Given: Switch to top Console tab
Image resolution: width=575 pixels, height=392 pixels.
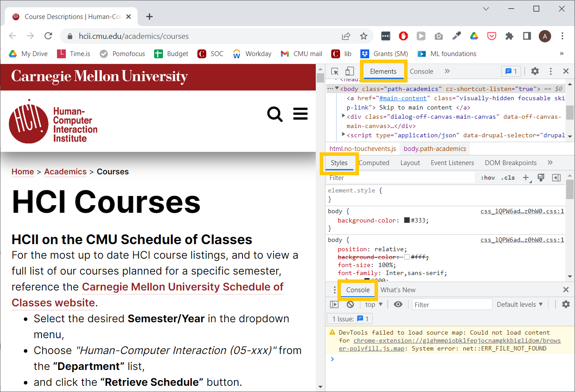Looking at the screenshot, I should click(x=421, y=72).
